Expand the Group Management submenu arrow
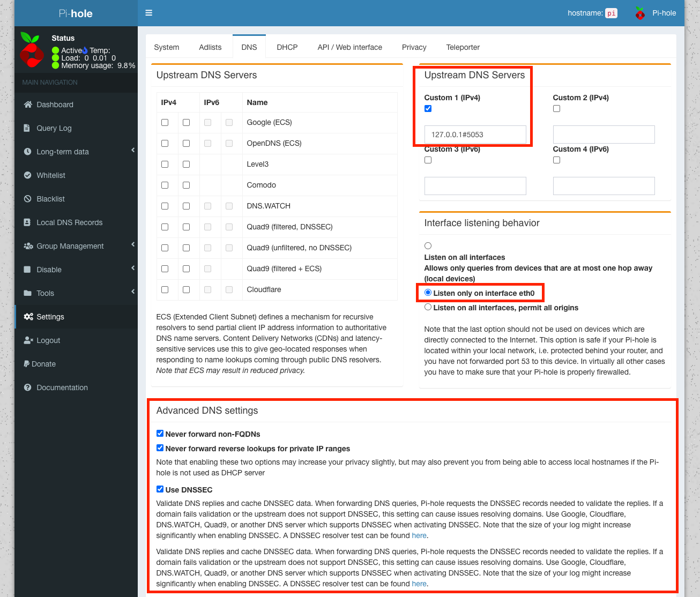The width and height of the screenshot is (700, 597). [x=133, y=244]
